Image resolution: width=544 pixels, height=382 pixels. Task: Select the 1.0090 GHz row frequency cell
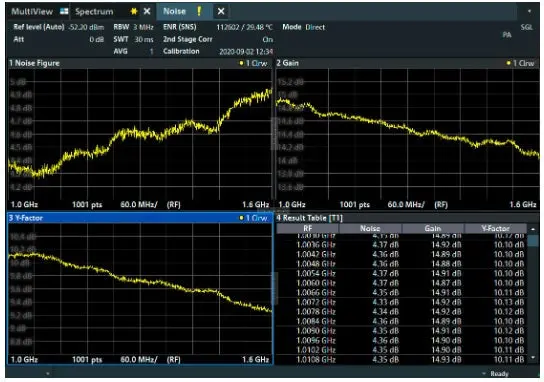316,331
